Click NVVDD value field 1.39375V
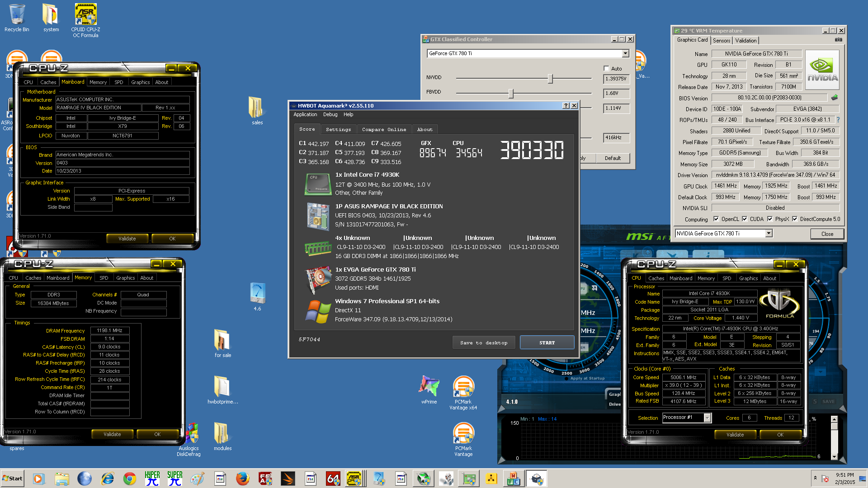The width and height of the screenshot is (868, 488). pyautogui.click(x=616, y=79)
